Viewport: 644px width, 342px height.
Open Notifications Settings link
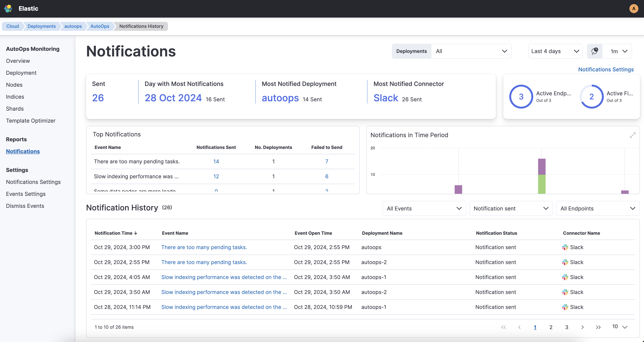tap(606, 69)
